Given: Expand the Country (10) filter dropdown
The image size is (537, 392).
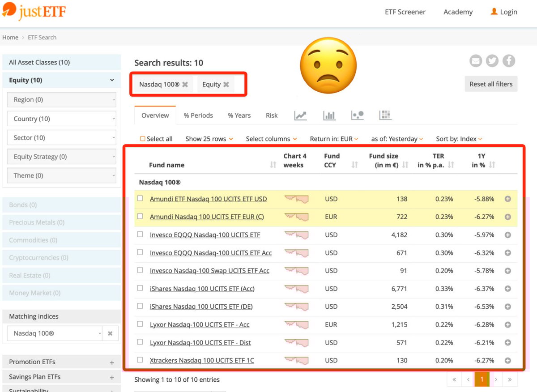Looking at the screenshot, I should pyautogui.click(x=62, y=119).
